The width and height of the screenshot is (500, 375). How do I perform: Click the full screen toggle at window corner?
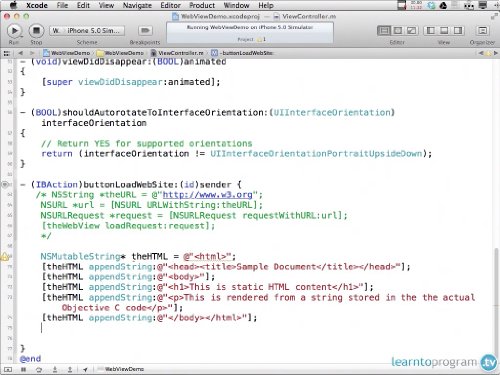(x=494, y=16)
